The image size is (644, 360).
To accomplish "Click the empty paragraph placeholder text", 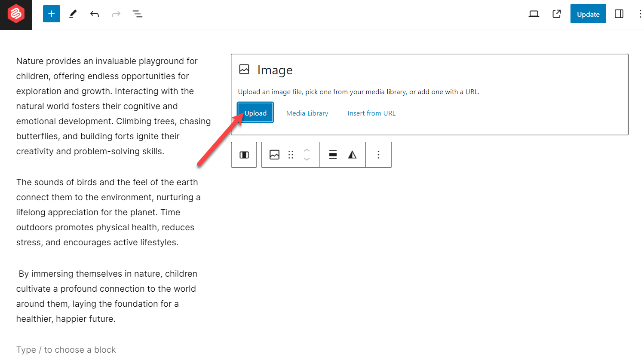I will pos(65,349).
